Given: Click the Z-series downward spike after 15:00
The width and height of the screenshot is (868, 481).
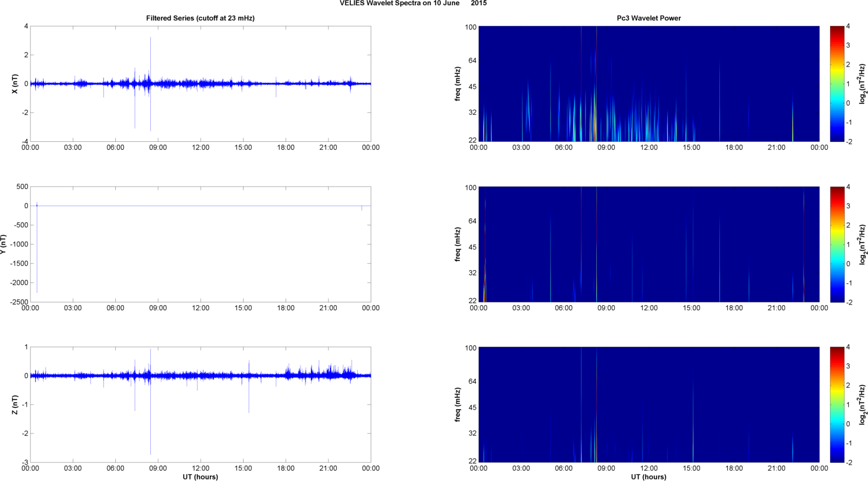Looking at the screenshot, I should coord(249,395).
